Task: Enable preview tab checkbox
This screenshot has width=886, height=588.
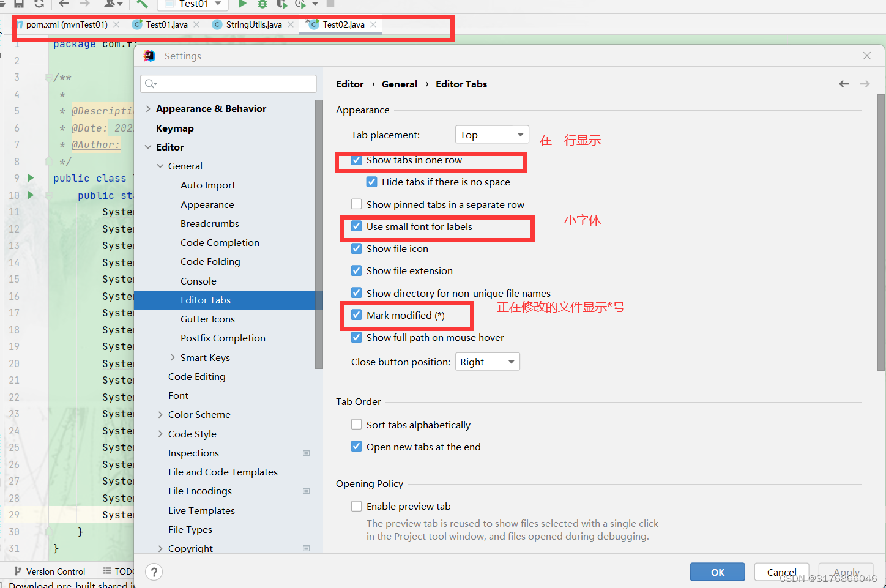Action: click(356, 506)
